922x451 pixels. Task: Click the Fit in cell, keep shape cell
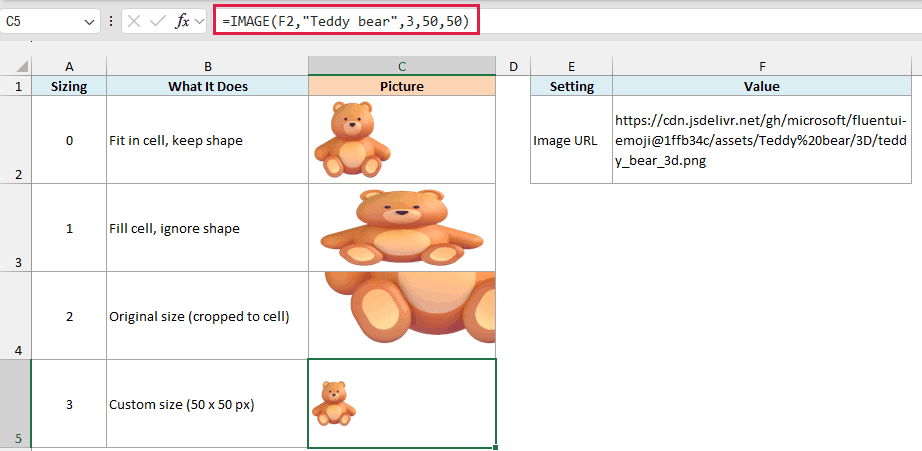(208, 139)
